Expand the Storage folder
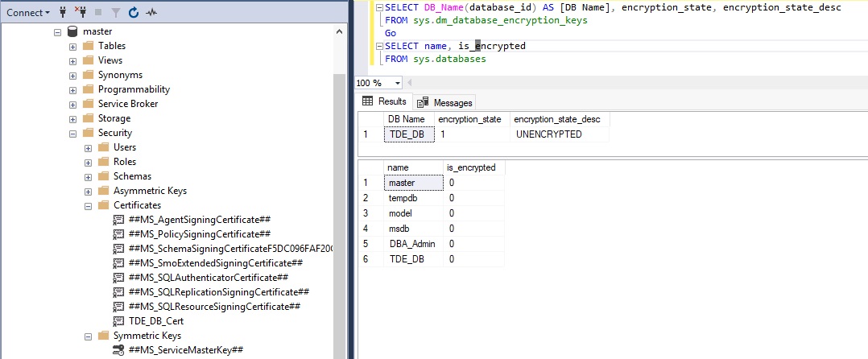The height and width of the screenshot is (359, 868). click(73, 119)
